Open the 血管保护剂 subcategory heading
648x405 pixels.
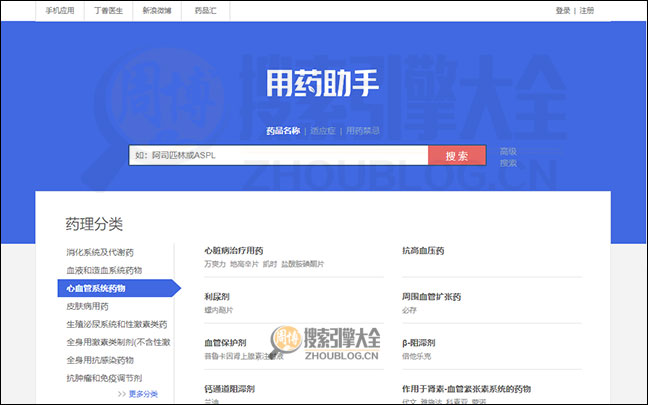225,343
